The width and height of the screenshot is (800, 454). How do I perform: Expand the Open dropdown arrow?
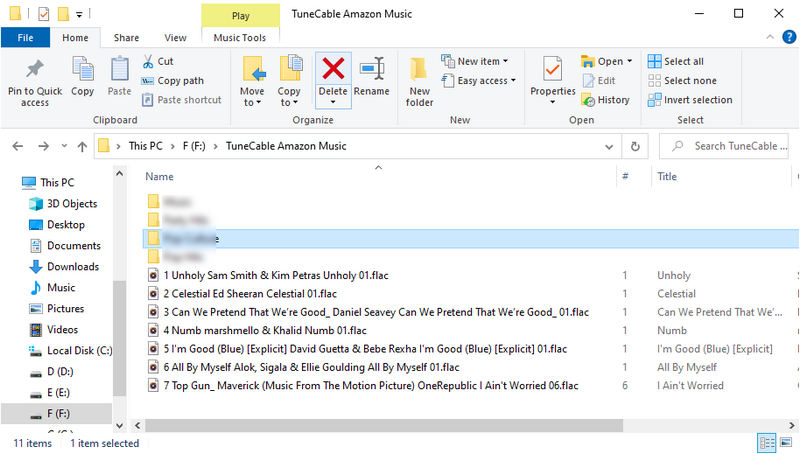(629, 61)
